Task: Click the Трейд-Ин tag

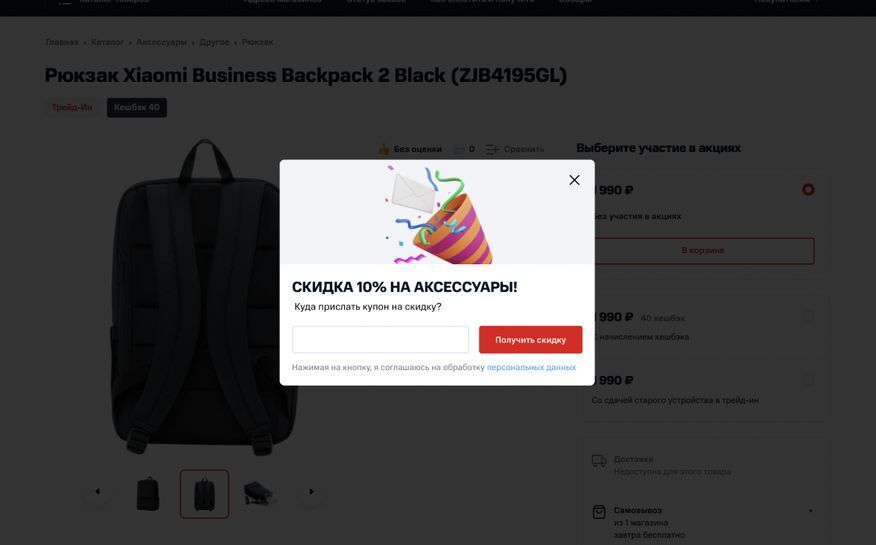Action: pyautogui.click(x=72, y=107)
